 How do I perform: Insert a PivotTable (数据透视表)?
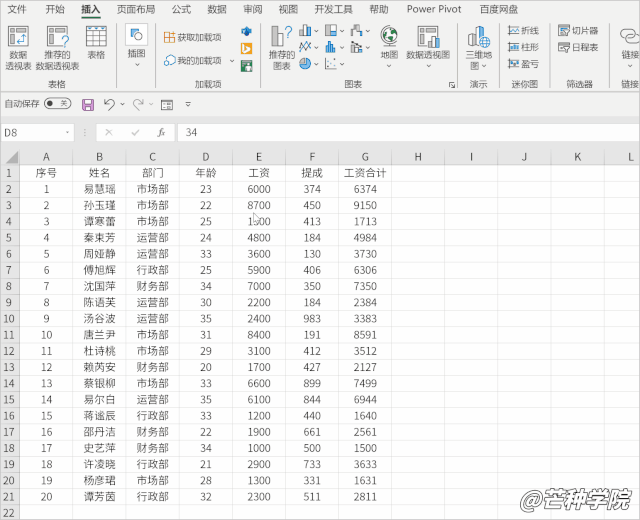[18, 47]
